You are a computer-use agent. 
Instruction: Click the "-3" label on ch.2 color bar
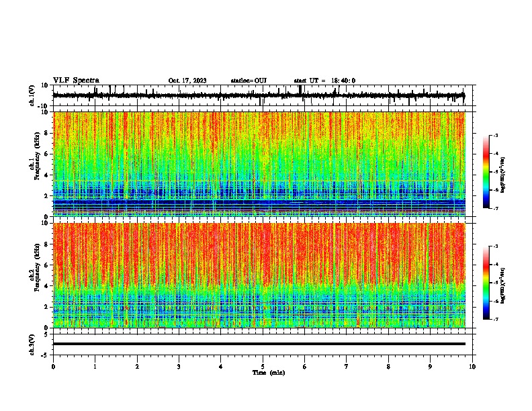(x=496, y=246)
